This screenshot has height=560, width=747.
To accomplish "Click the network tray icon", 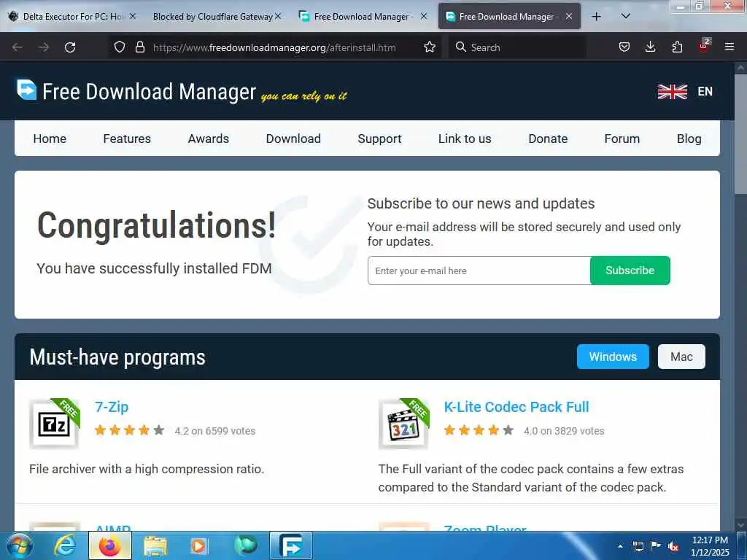I will point(638,547).
